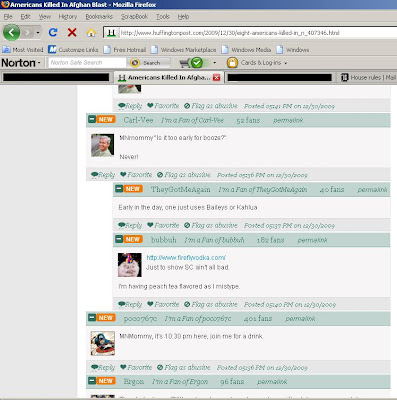Open the Bookmarks menu
Image resolution: width=397 pixels, height=400 pixels.
point(99,17)
